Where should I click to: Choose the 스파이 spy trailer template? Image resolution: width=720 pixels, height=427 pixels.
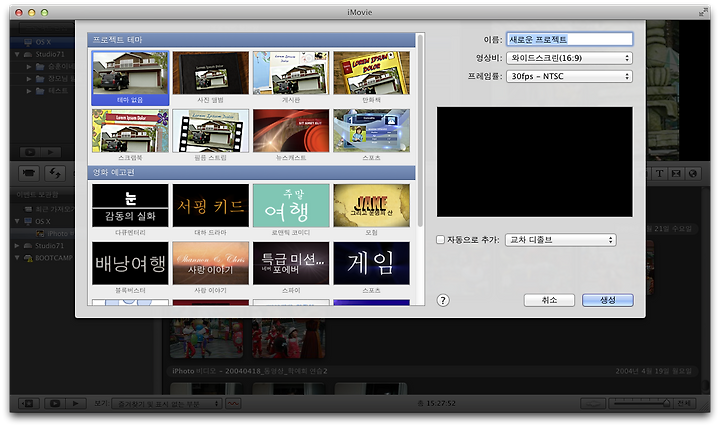291,264
